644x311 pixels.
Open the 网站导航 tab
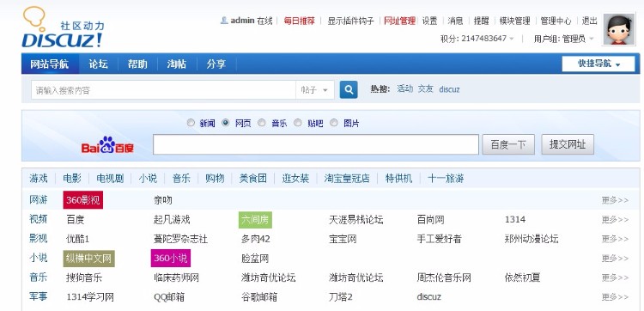pyautogui.click(x=50, y=64)
